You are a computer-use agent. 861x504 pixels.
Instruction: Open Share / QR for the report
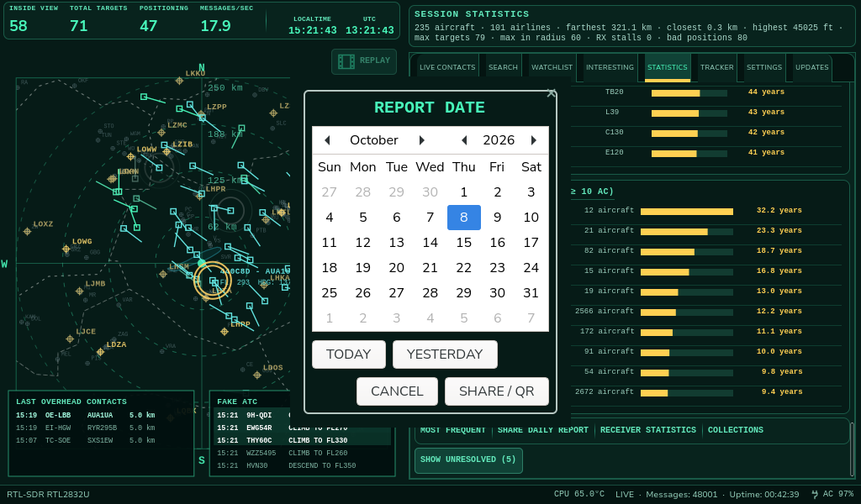pos(496,391)
